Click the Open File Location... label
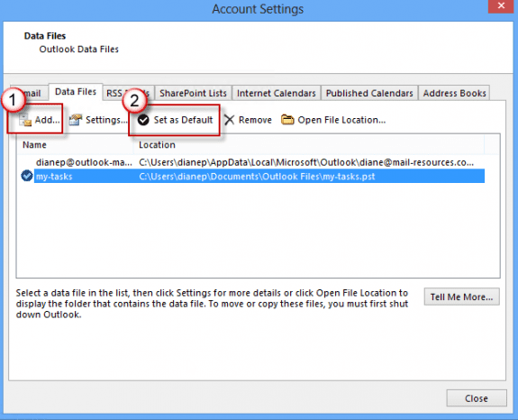This screenshot has height=420, width=518. (x=341, y=120)
